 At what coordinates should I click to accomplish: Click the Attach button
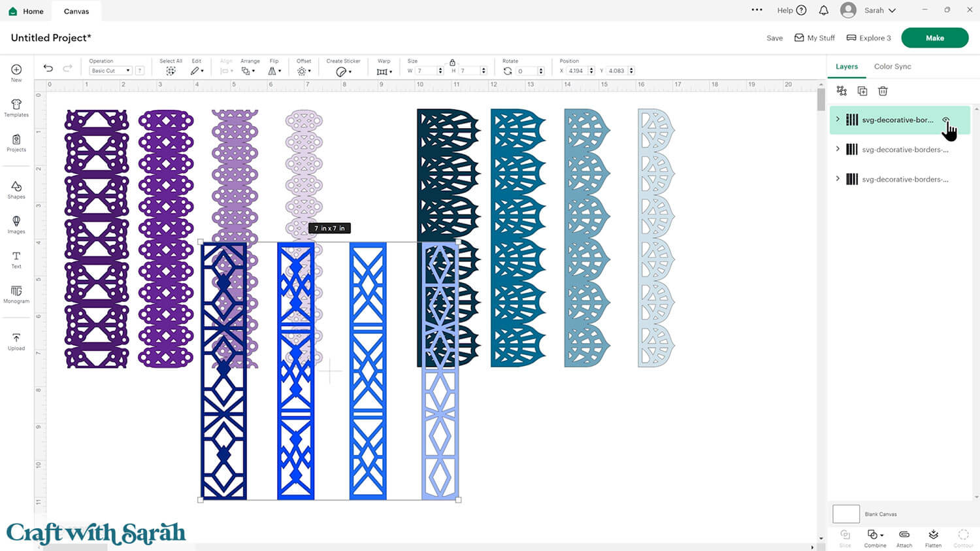[904, 538]
